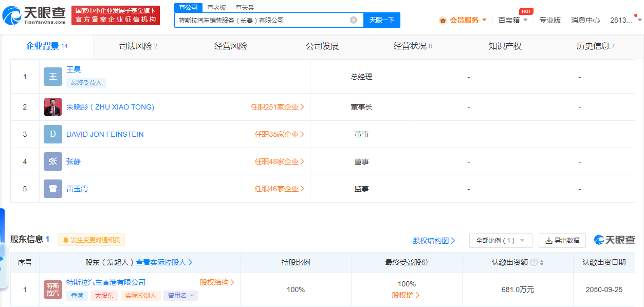
Task: Click the Tianyancha logo beside 导出数据
Action: (x=614, y=240)
